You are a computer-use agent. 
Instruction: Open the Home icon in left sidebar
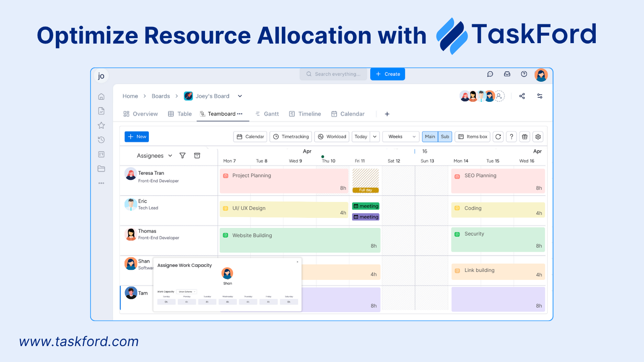[101, 96]
